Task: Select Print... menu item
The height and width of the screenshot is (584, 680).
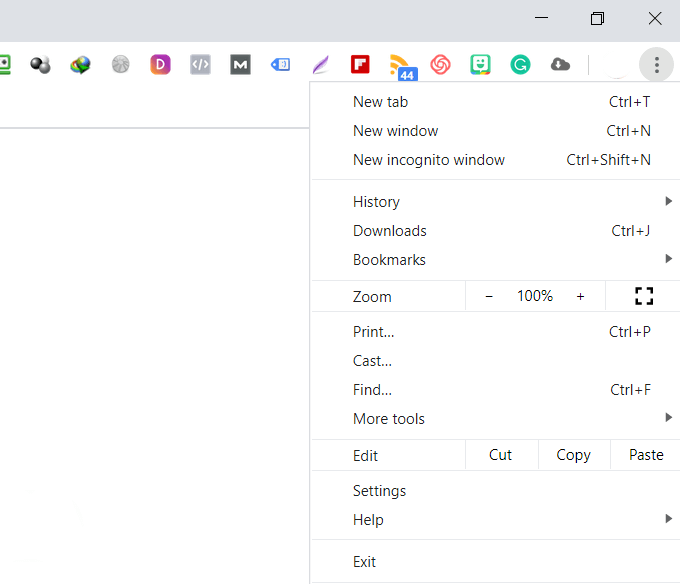Action: [x=496, y=332]
